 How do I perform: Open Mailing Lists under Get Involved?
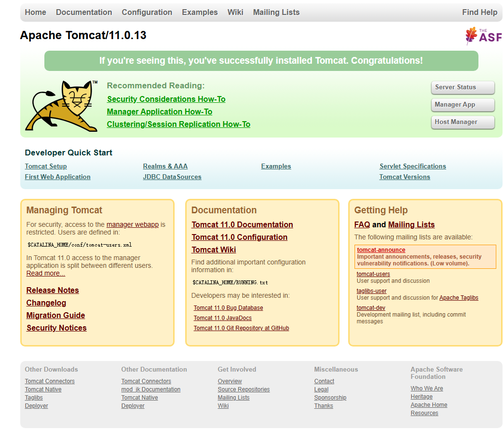point(234,398)
